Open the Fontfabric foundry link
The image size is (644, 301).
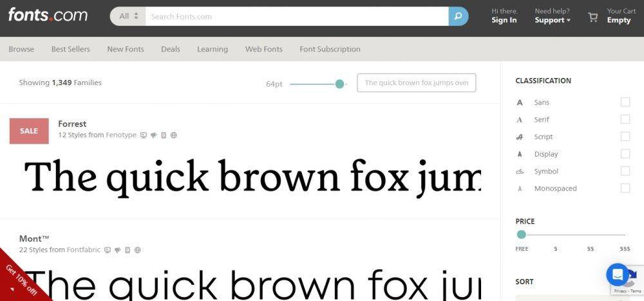point(83,249)
